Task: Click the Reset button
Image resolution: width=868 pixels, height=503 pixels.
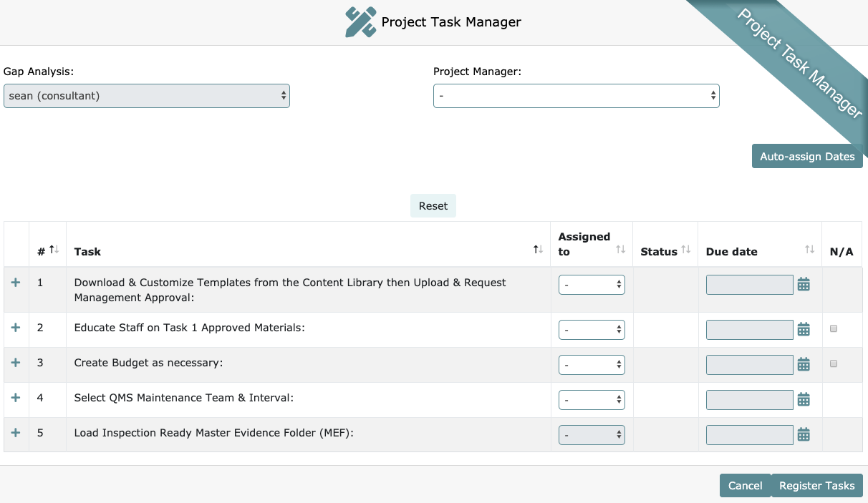Action: pyautogui.click(x=433, y=206)
